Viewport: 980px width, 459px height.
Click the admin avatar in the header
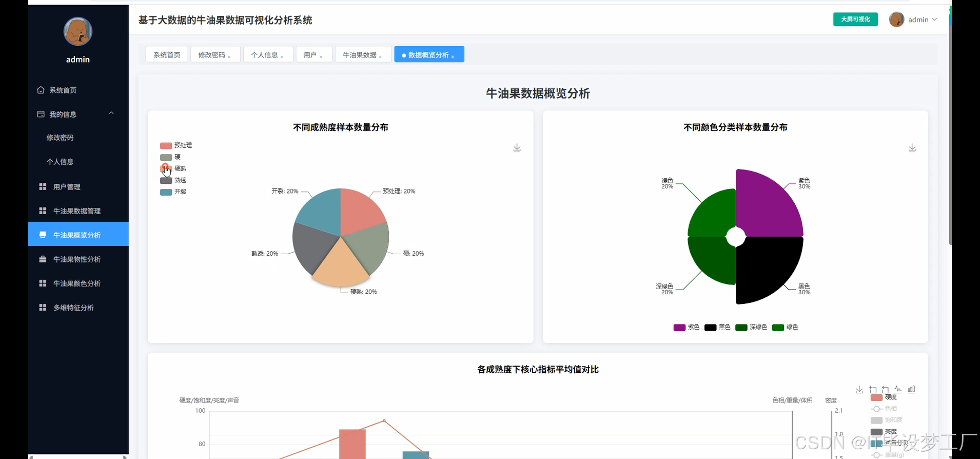click(x=896, y=20)
